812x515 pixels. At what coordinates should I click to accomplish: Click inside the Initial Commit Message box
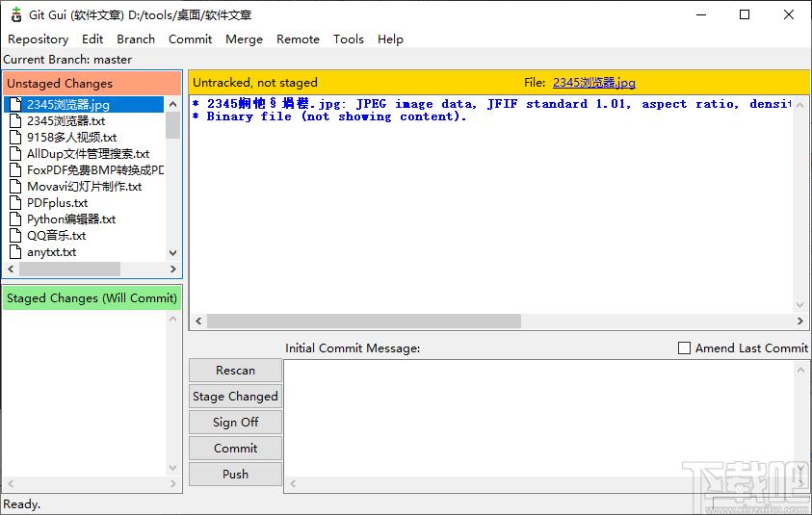click(539, 419)
